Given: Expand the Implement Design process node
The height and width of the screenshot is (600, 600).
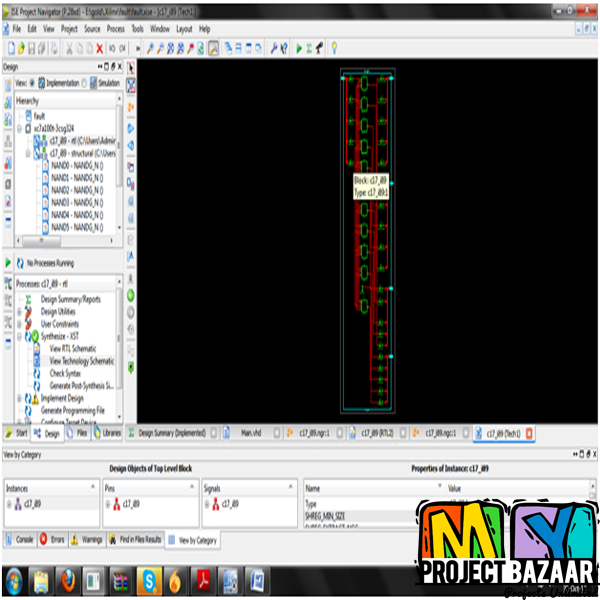Looking at the screenshot, I should [x=19, y=398].
